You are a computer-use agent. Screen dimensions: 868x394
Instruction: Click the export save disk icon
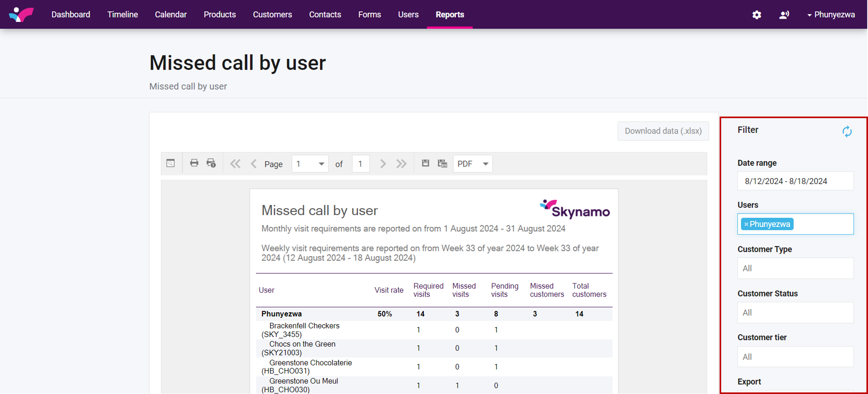click(x=426, y=163)
